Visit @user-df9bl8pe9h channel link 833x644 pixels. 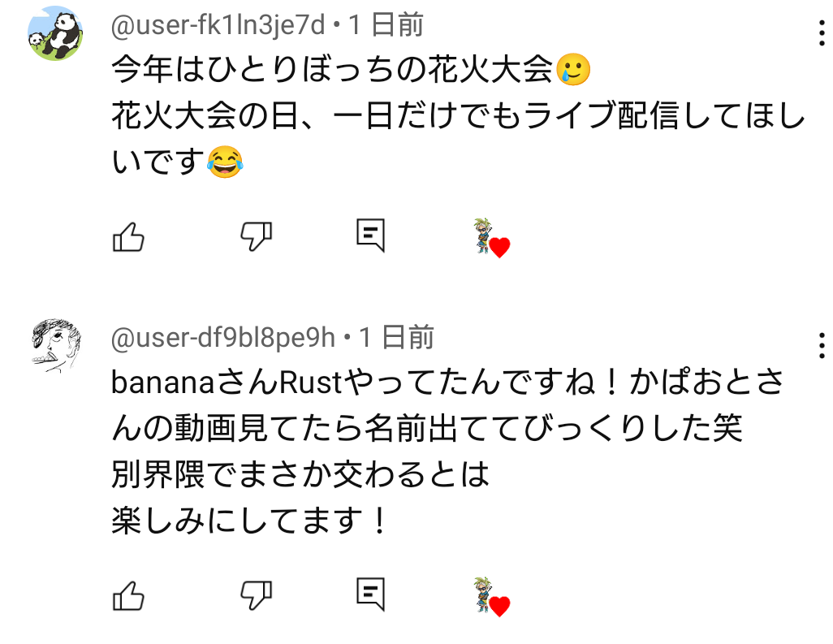[223, 338]
